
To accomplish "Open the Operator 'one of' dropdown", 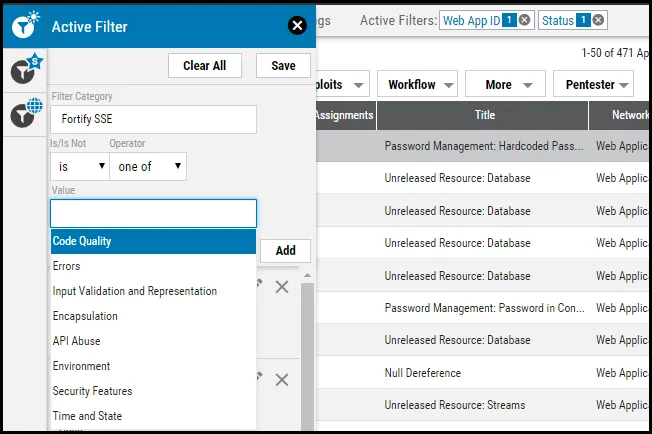I will (148, 166).
